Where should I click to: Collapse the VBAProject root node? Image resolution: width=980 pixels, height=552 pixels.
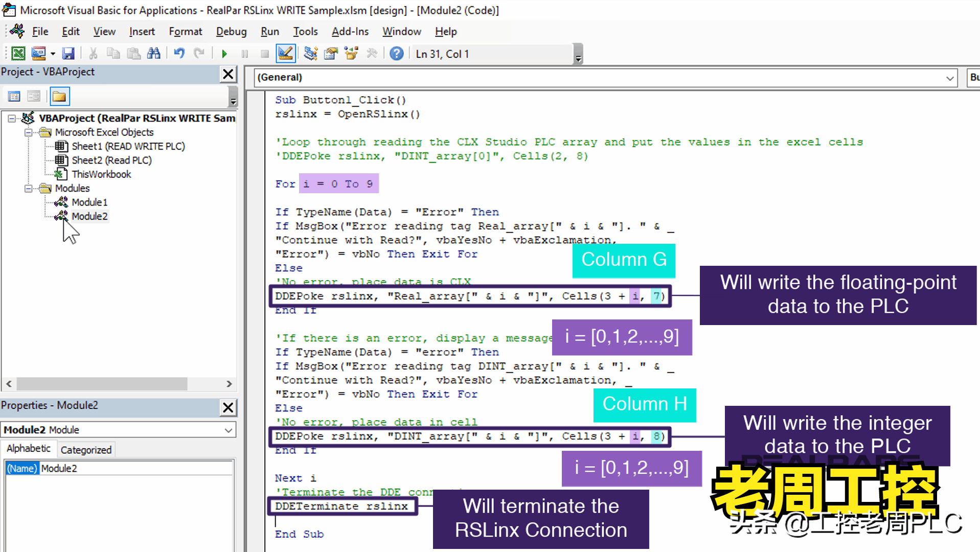coord(12,119)
